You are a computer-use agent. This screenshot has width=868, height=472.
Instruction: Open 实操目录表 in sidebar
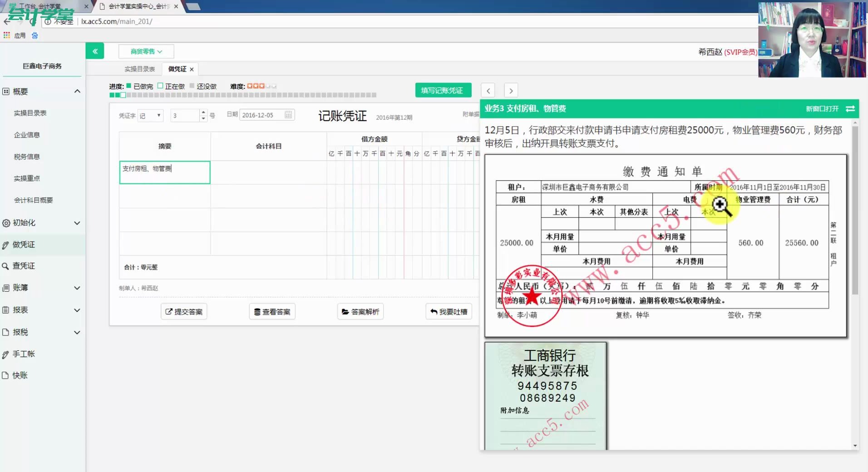(x=30, y=113)
